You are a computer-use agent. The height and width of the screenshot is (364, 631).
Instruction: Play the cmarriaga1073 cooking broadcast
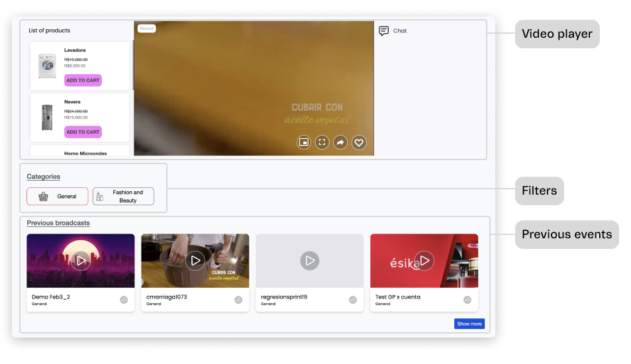[195, 261]
